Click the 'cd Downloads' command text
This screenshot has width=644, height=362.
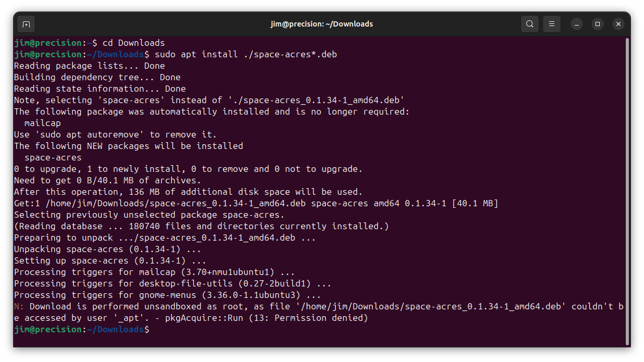[133, 43]
